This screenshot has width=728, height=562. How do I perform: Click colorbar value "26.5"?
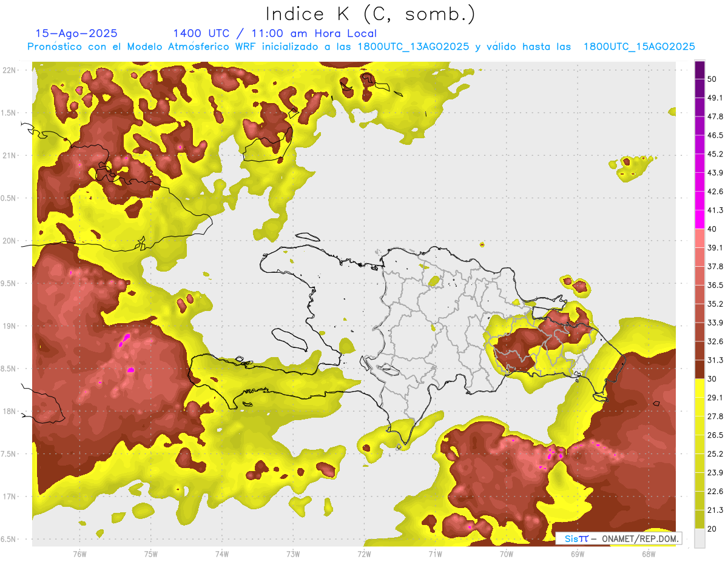click(715, 435)
